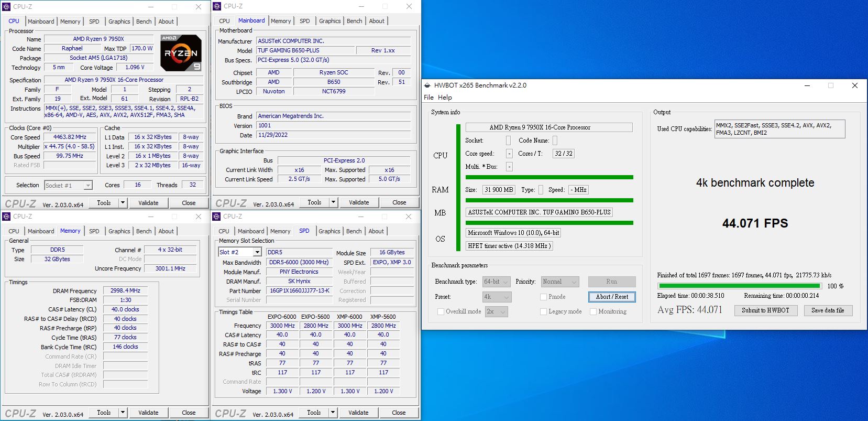Viewport: 868px width, 421px height.
Task: Click the HWBOT x265 title bar icon
Action: tap(427, 85)
